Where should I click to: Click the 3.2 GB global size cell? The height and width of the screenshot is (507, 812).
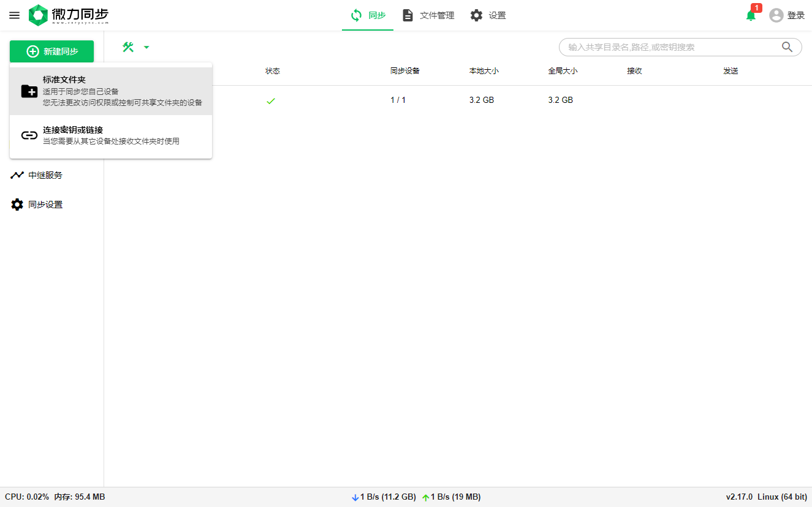(x=561, y=100)
